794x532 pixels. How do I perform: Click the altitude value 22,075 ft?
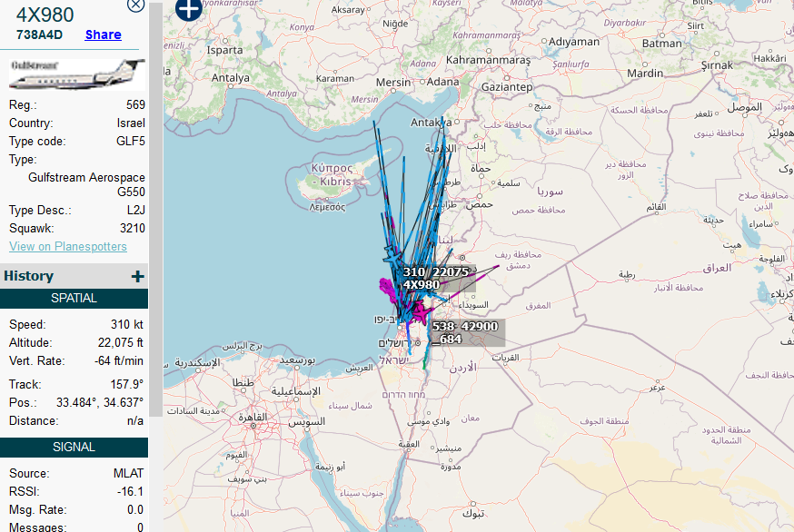(x=121, y=342)
